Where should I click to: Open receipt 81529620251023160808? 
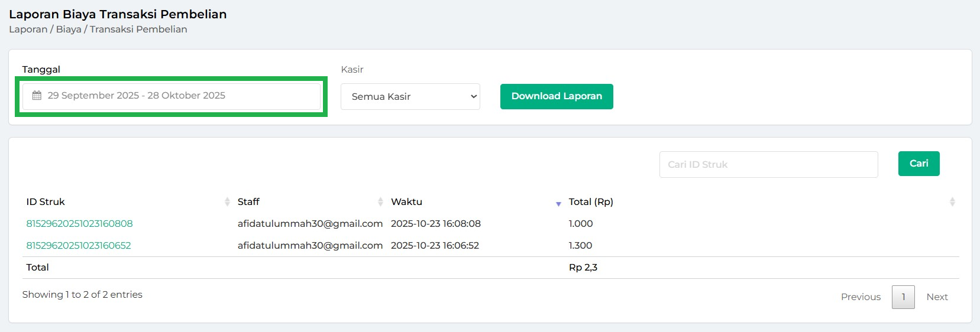[x=79, y=223]
